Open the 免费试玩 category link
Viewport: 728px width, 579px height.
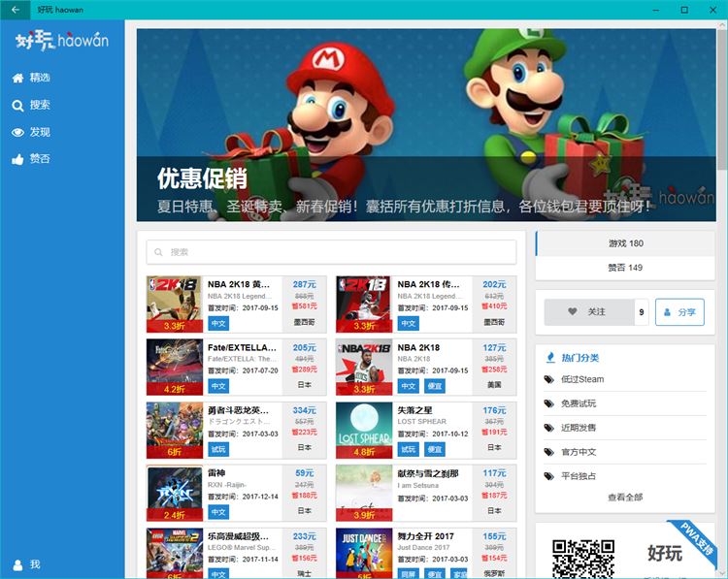[x=579, y=403]
